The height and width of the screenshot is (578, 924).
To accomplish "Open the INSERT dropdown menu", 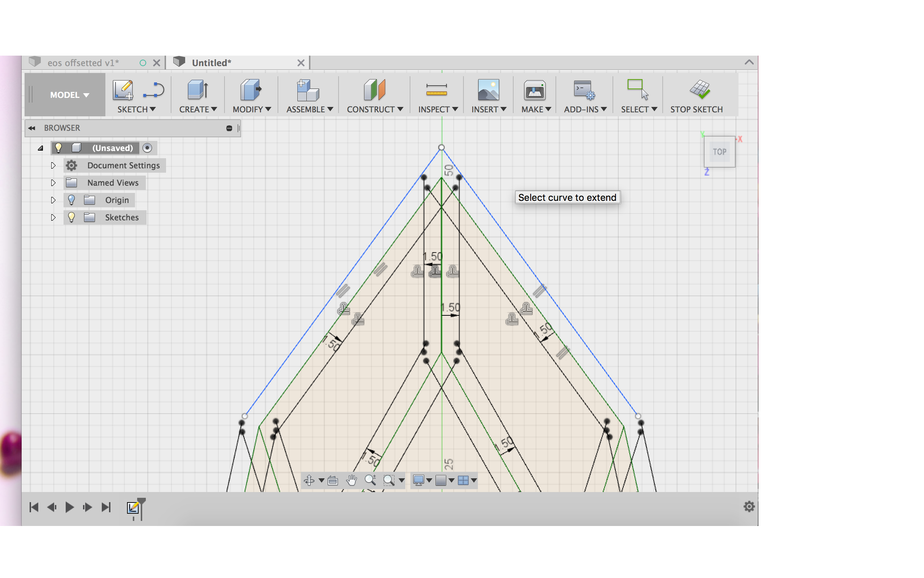I will point(489,109).
